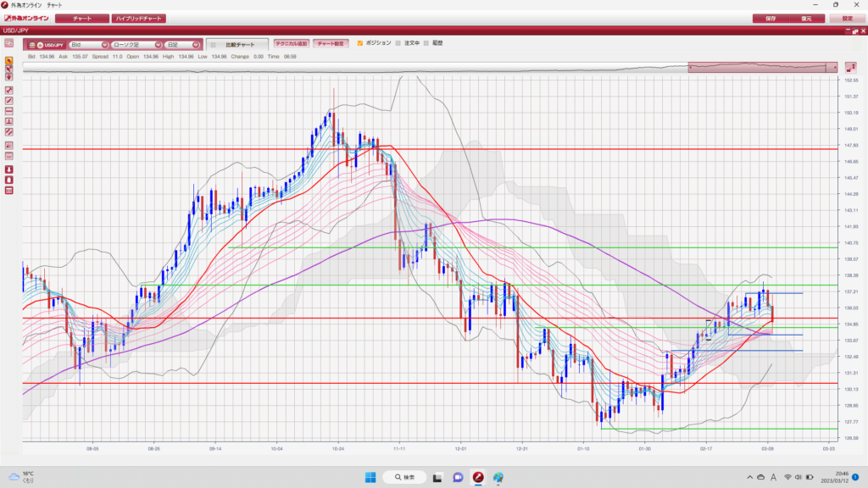
Task: Click the table grid icon at bottom of left toolbar
Action: [8, 191]
